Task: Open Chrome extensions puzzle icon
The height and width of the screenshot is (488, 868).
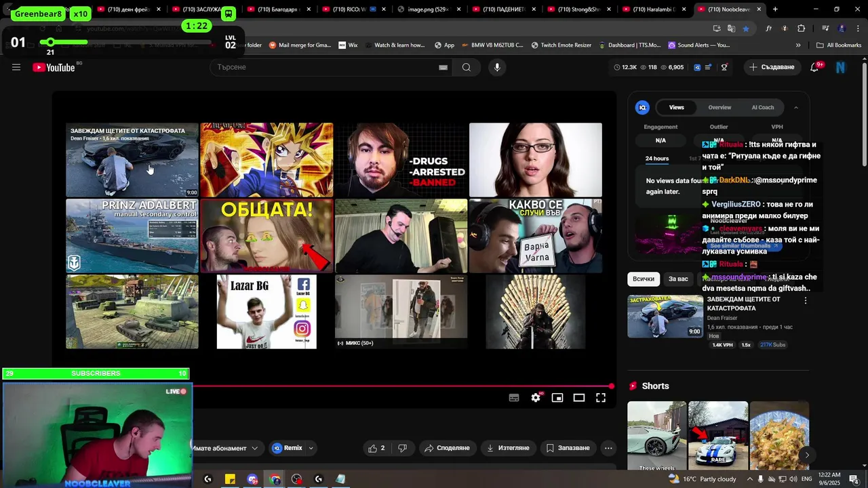Action: 802,28
